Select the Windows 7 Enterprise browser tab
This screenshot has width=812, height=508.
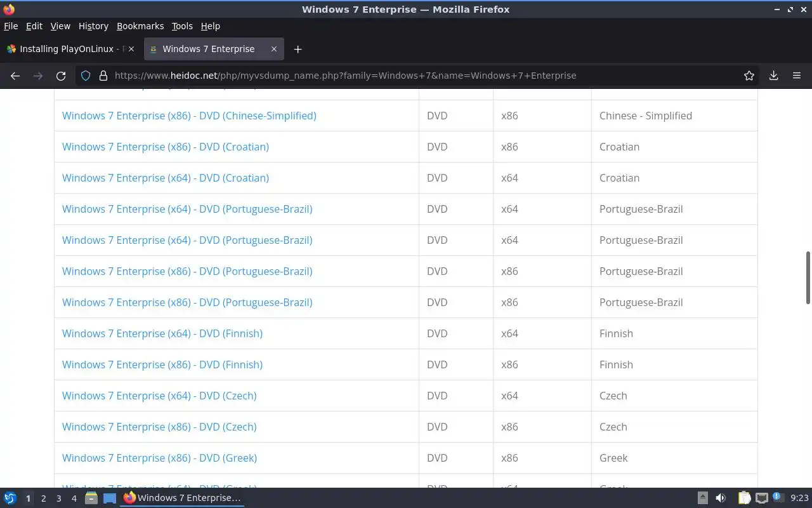coord(214,49)
